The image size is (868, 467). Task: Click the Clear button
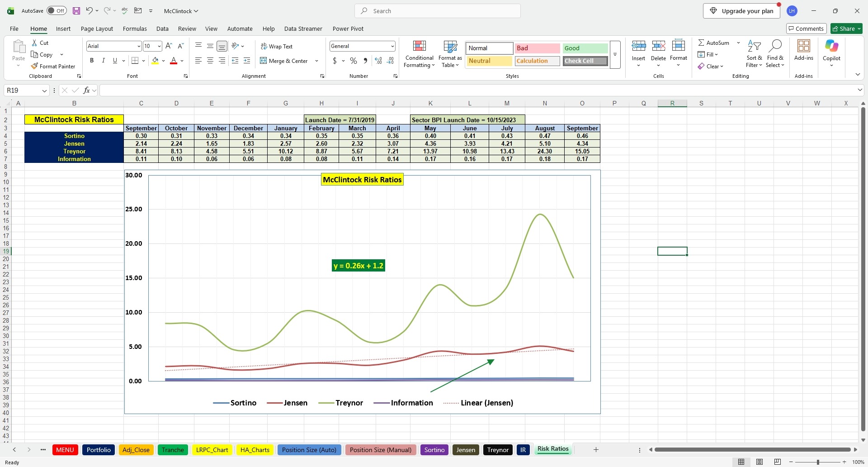pyautogui.click(x=711, y=66)
